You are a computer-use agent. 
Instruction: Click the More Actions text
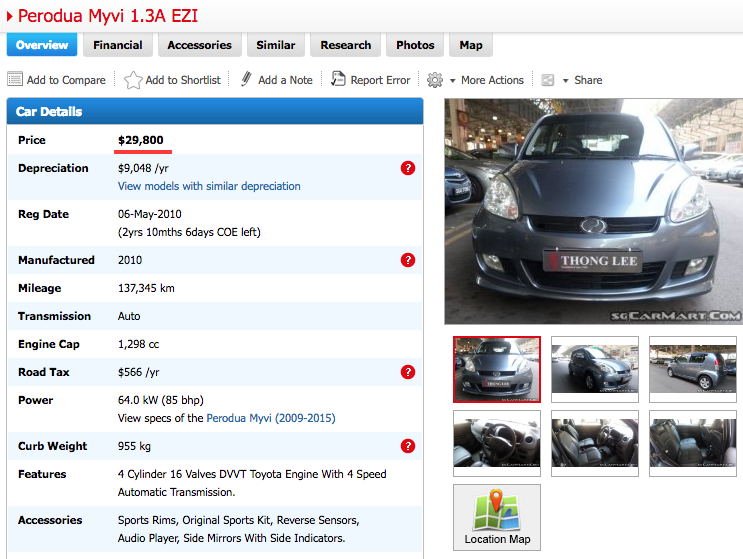click(x=492, y=80)
